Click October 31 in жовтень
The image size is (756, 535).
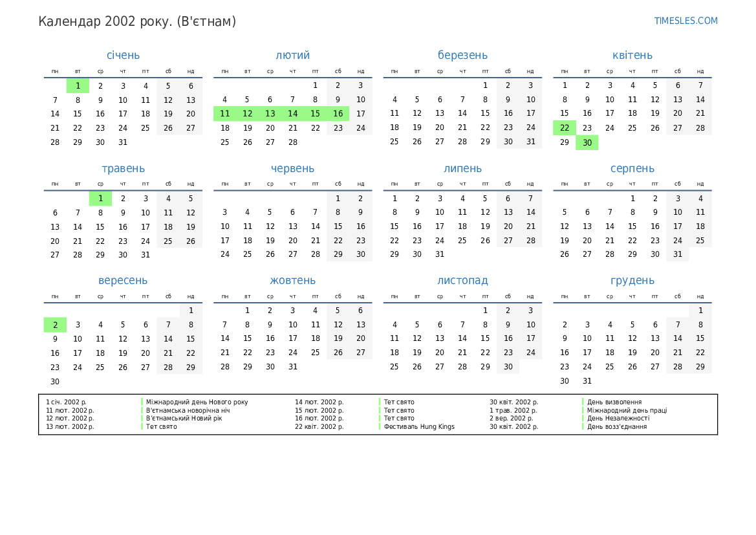(x=293, y=367)
